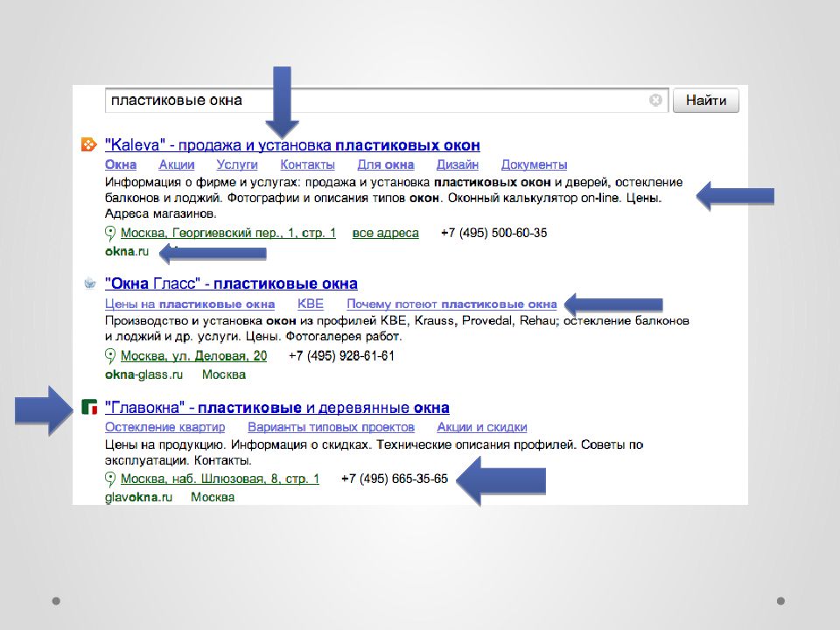Open Kaleva sitelink Документы
Screen dimensions: 840x630
click(534, 164)
